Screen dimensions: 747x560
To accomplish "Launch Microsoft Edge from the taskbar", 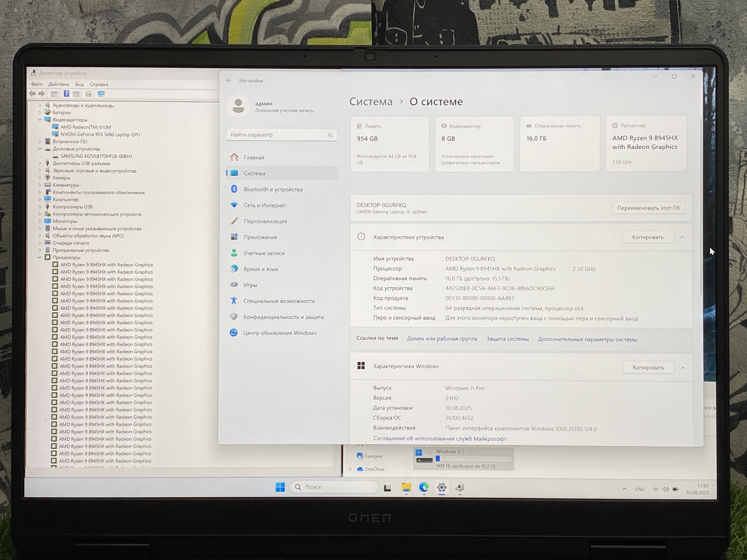I will [424, 487].
